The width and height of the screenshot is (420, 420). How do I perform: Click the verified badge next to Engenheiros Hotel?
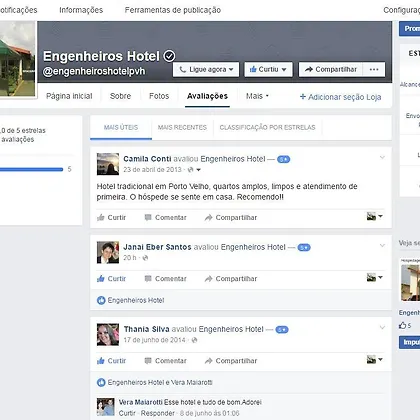click(169, 56)
